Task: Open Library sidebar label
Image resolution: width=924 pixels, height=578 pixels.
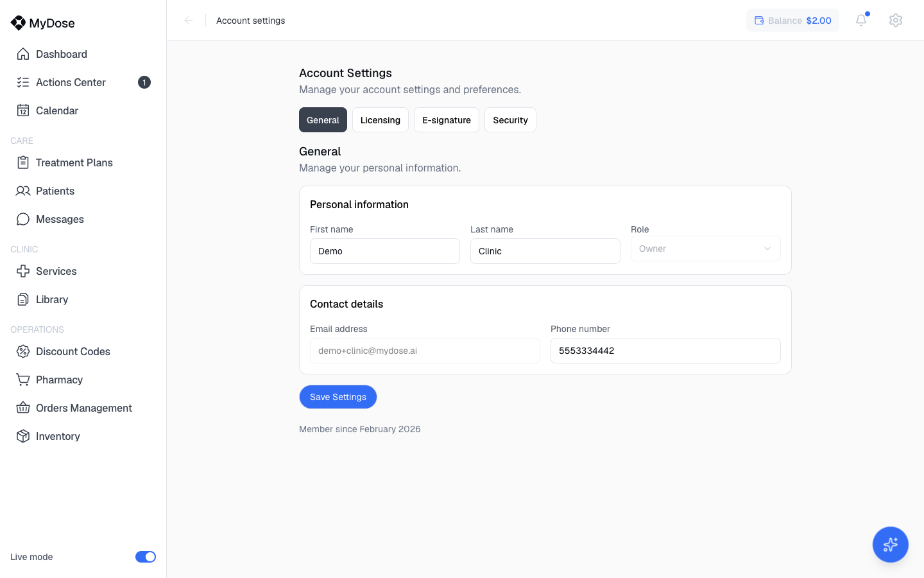Action: coord(52,299)
